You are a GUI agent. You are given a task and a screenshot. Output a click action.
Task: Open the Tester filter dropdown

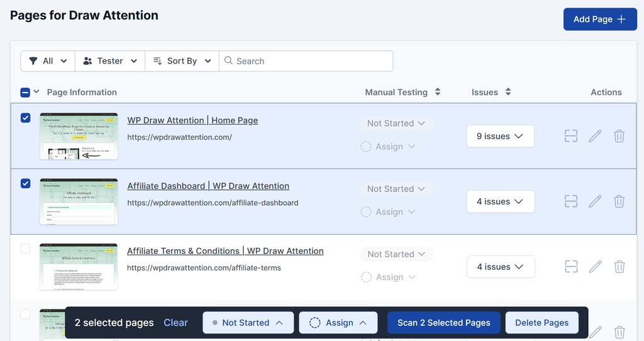coord(110,61)
